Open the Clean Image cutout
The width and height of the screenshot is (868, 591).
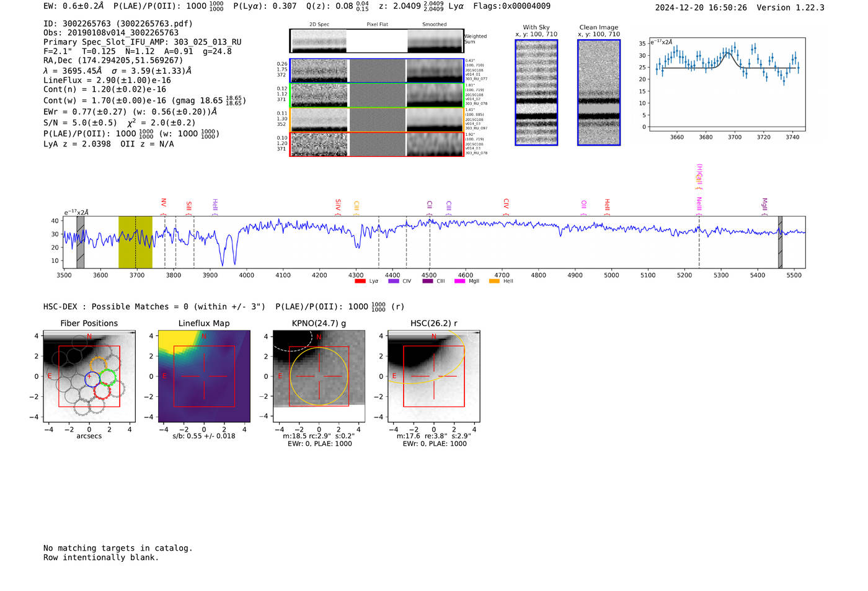pos(599,92)
